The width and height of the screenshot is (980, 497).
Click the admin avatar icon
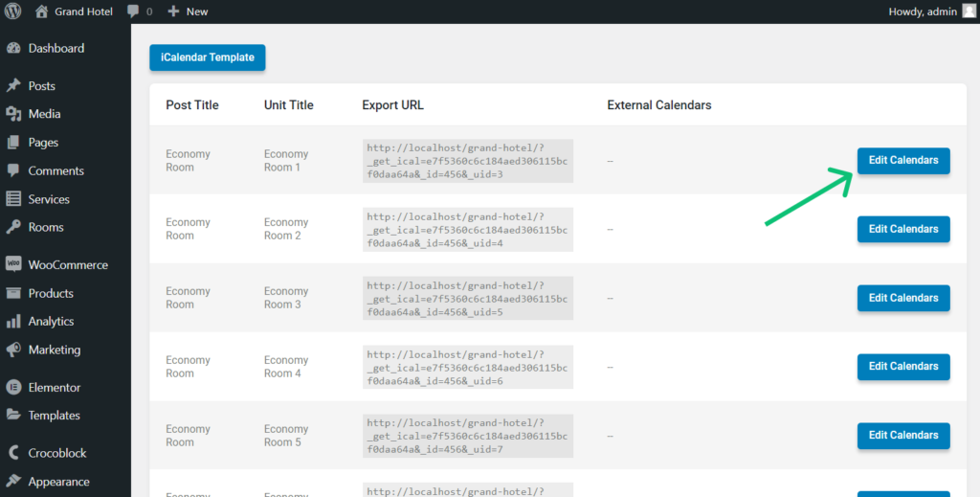(969, 11)
